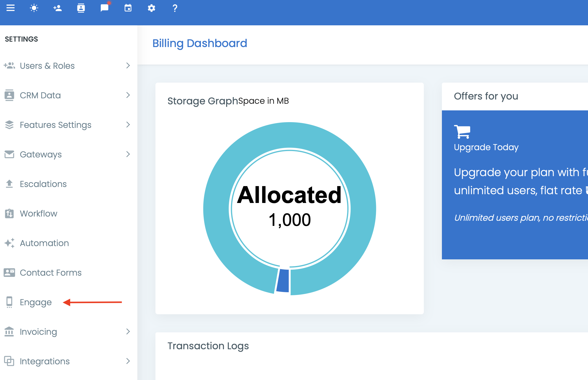Click the Upgrade Today offer
The image size is (588, 380).
[486, 147]
